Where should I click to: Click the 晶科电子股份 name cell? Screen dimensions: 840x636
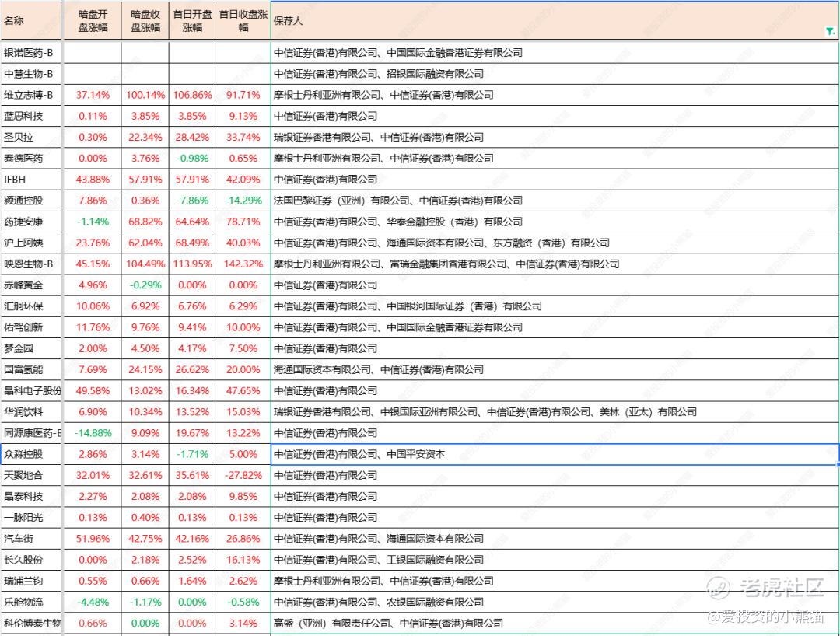pyautogui.click(x=31, y=391)
